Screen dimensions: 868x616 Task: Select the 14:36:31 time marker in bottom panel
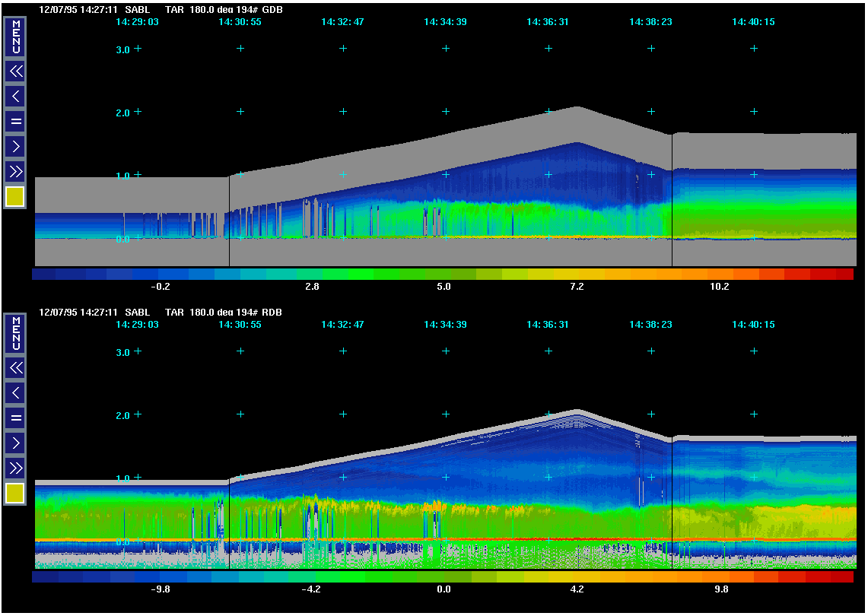point(548,325)
